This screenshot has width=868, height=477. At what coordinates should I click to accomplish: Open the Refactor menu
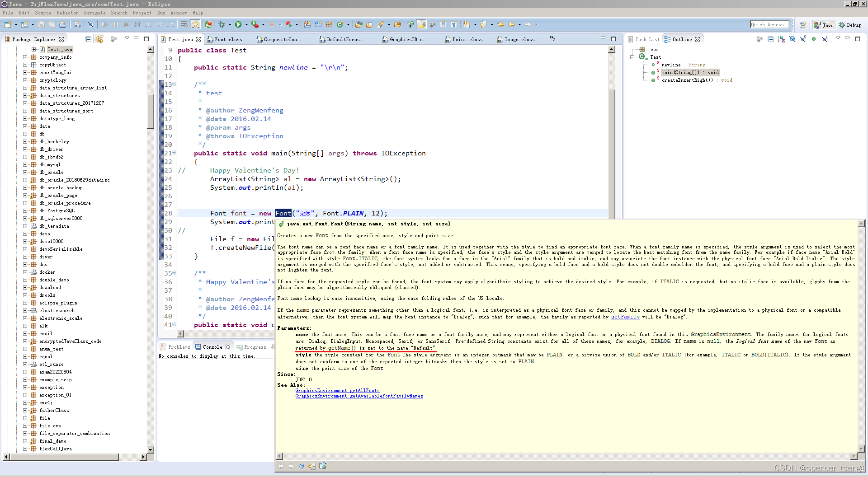pyautogui.click(x=68, y=13)
